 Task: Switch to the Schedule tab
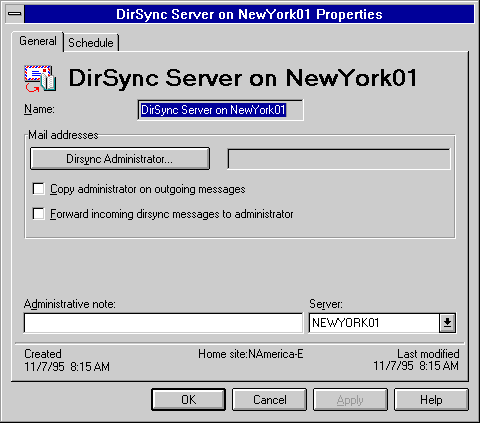tap(91, 43)
